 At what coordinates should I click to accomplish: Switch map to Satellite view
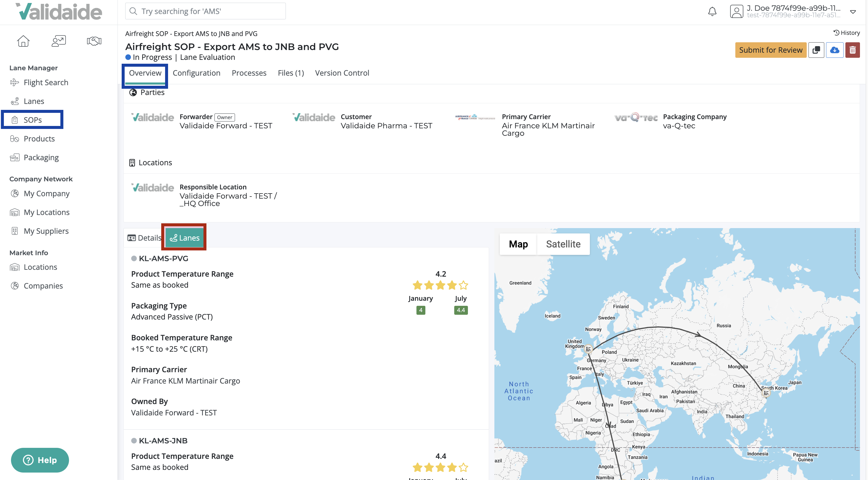(x=563, y=244)
